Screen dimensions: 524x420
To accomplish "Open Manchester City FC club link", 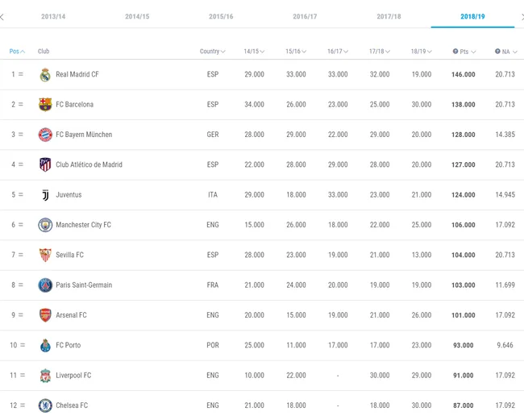I will coord(83,225).
